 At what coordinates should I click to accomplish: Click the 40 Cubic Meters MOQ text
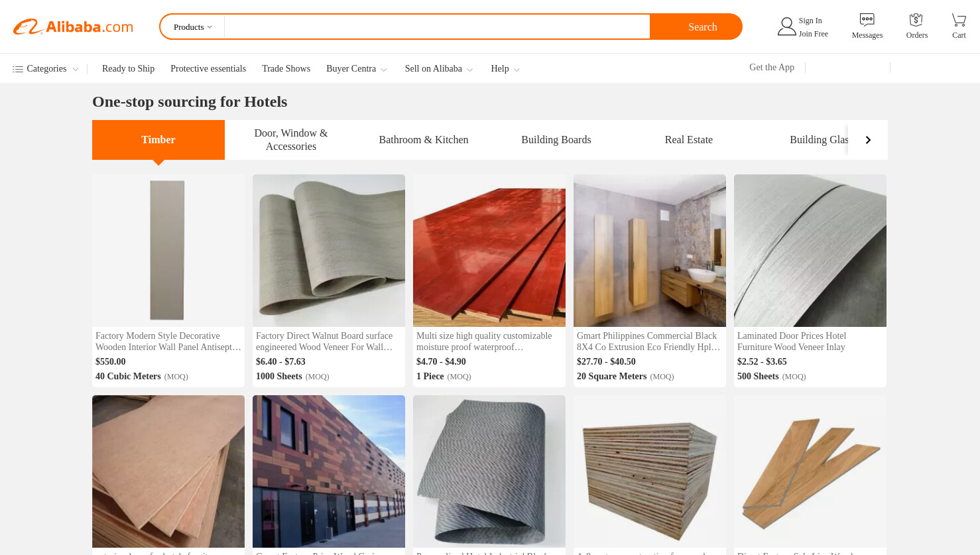pyautogui.click(x=142, y=377)
